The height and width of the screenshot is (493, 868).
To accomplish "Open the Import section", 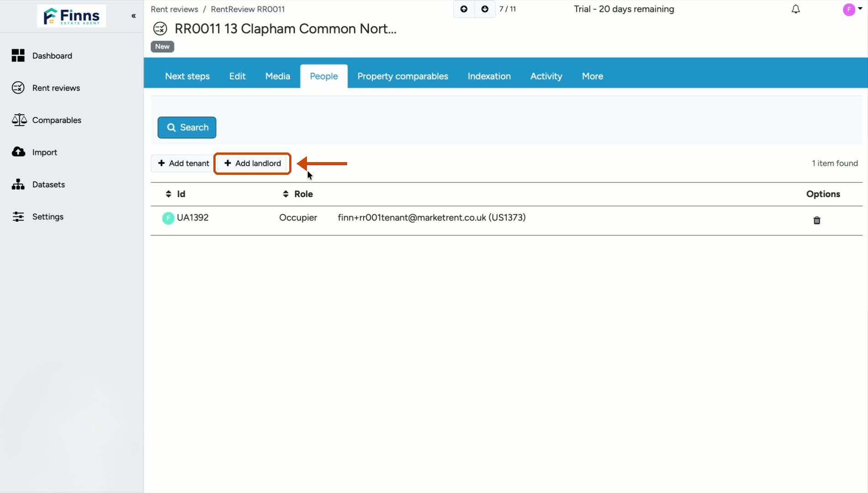I will 45,152.
